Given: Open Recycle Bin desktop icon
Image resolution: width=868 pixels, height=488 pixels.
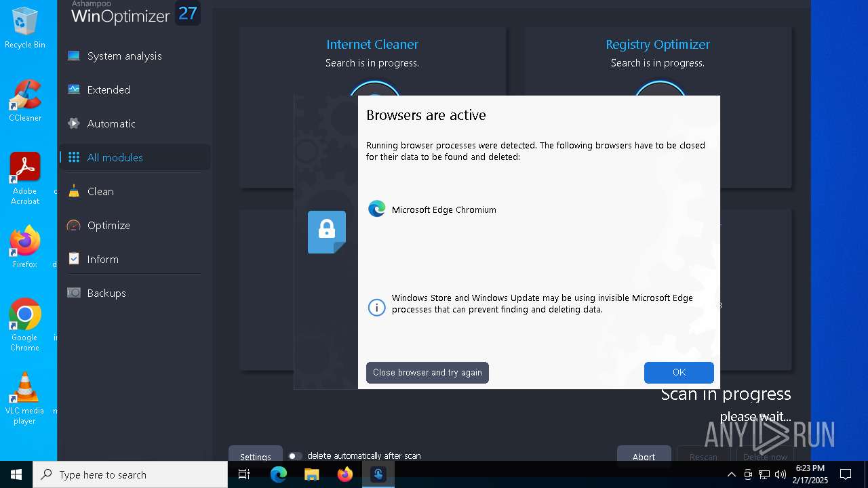Looking at the screenshot, I should click(x=25, y=28).
